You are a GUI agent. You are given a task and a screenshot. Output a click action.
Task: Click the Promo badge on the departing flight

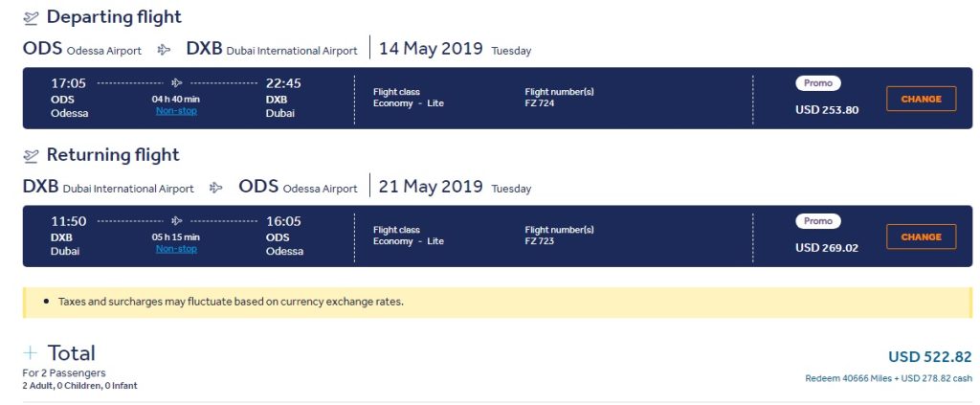click(817, 83)
